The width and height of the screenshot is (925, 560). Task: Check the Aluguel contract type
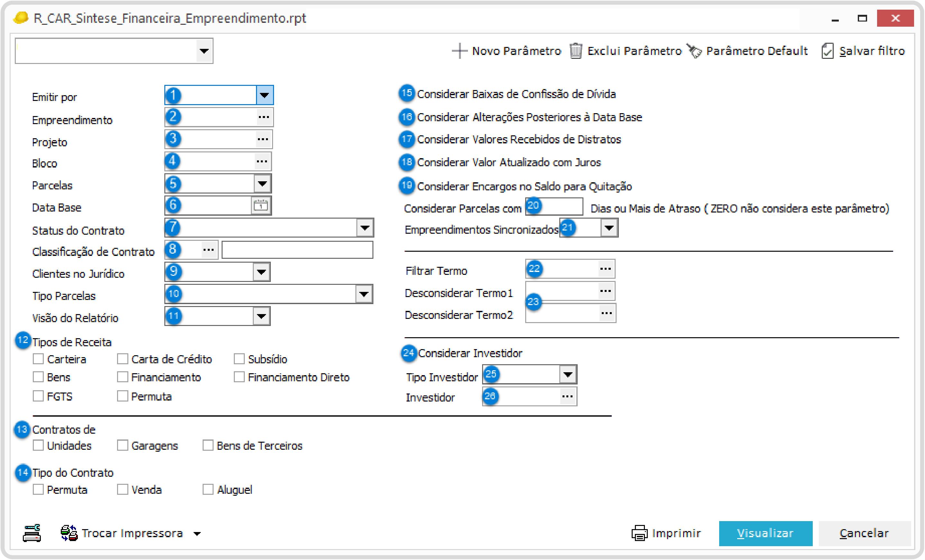[x=208, y=489]
